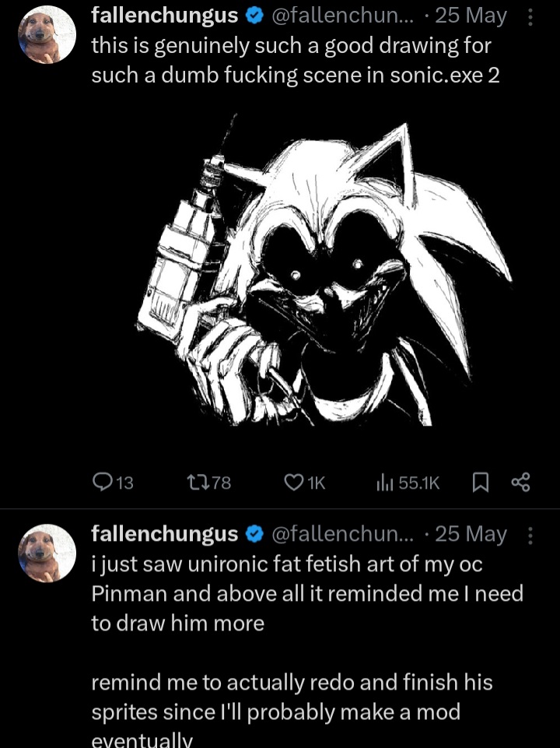Screen dimensions: 560x748
Task: Tap the verified badge on the Pinman tweet
Action: [254, 534]
